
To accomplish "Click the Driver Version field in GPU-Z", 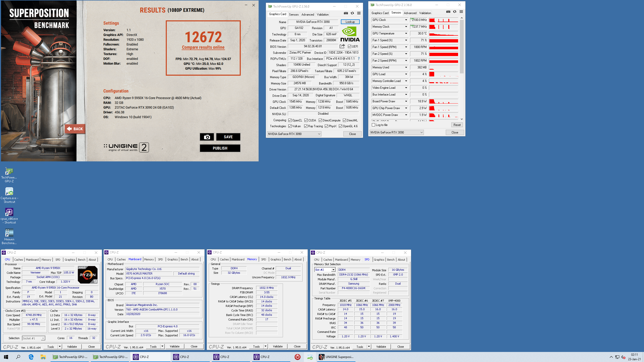I will 324,89.
